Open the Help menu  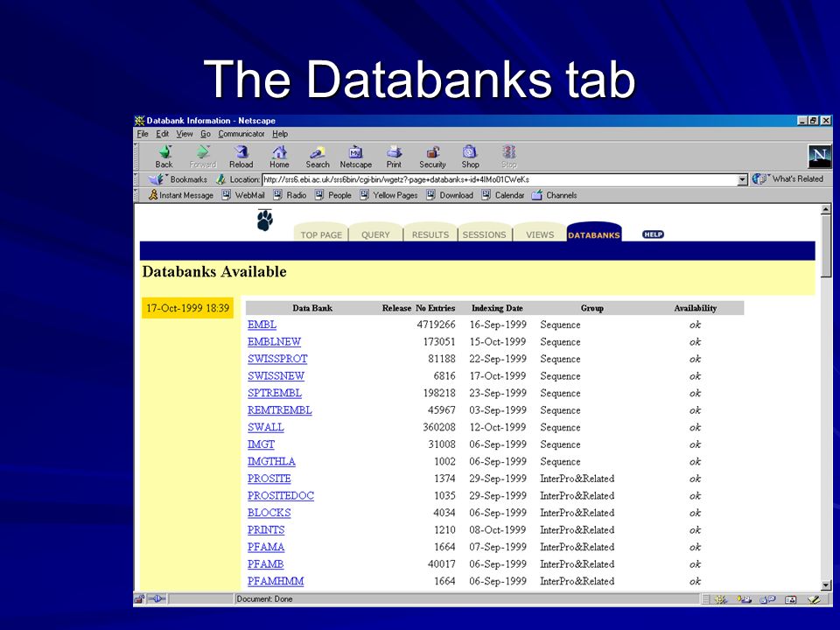coord(280,134)
